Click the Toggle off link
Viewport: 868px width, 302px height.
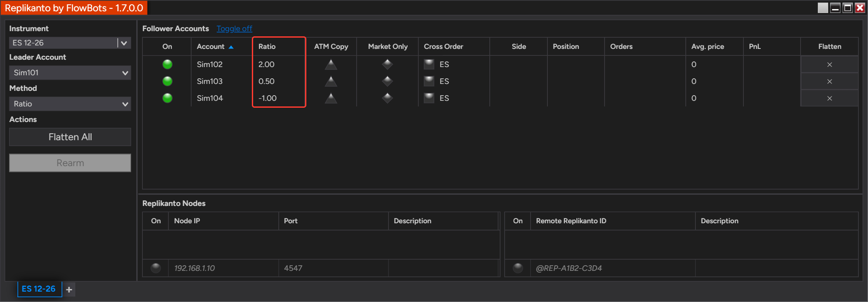coord(234,29)
